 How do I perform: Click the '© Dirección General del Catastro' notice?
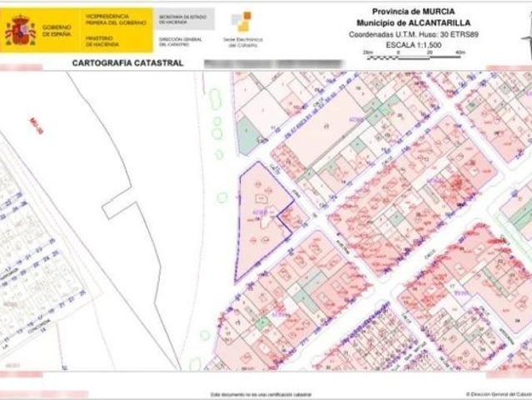tap(499, 394)
